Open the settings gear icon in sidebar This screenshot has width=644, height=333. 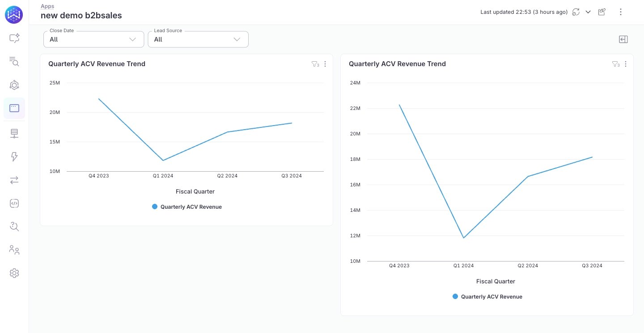click(14, 273)
